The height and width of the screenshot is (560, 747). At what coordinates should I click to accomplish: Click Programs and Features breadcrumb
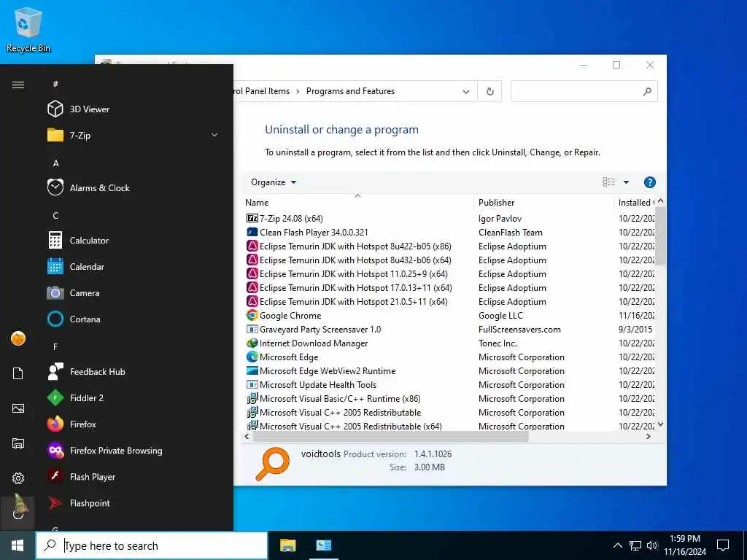pos(350,91)
